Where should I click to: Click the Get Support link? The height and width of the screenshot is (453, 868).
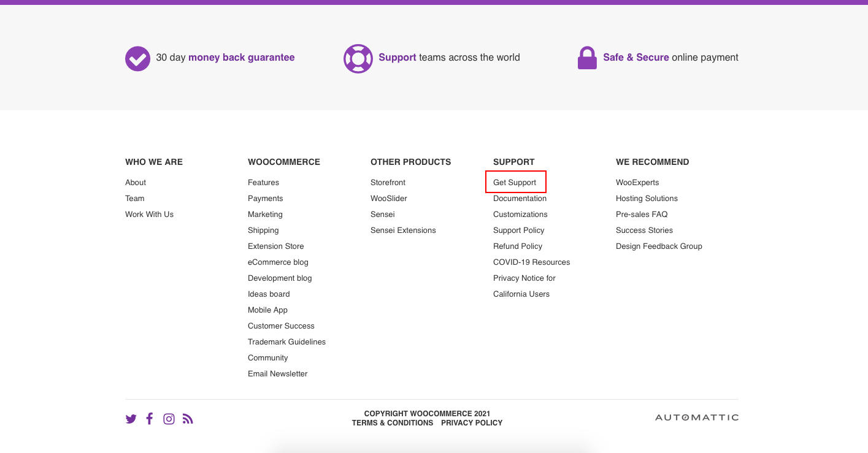[515, 183]
